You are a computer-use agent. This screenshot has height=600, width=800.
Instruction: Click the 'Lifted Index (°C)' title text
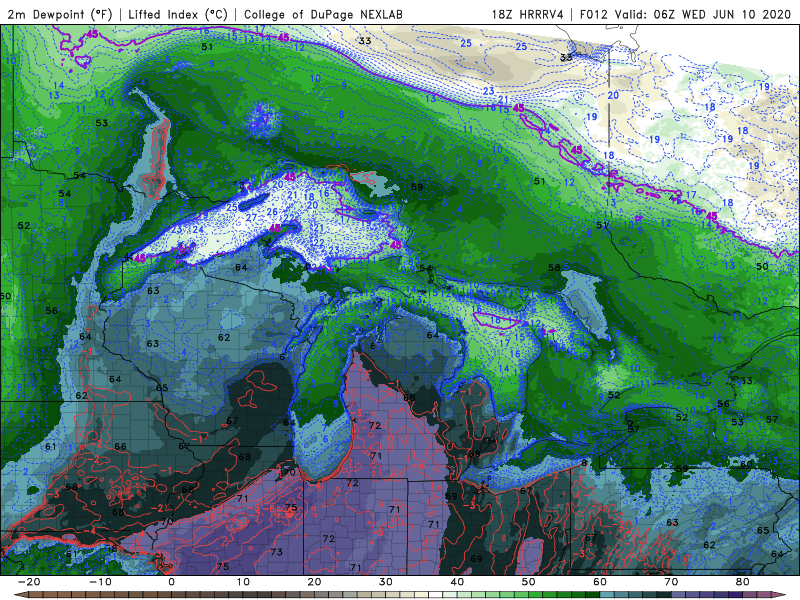[178, 14]
